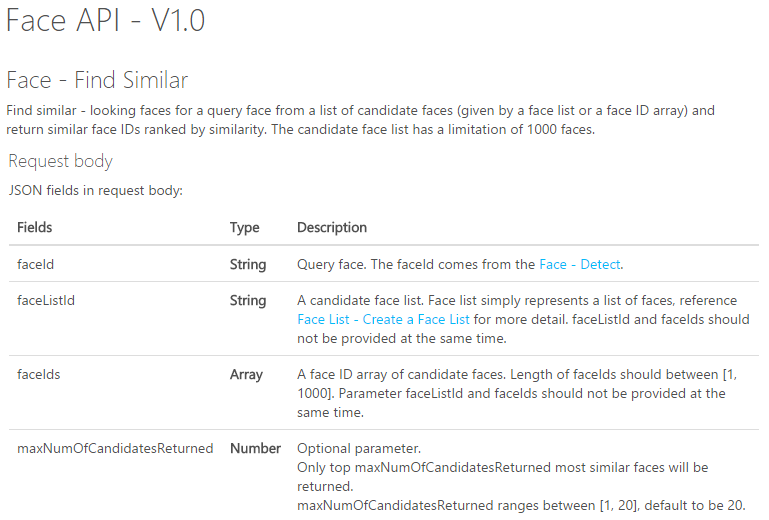
Task: Click the Array type cell
Action: 246,374
